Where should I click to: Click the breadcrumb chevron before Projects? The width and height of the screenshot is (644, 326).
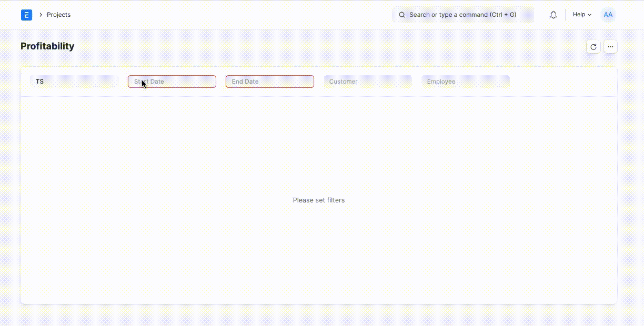coord(41,15)
